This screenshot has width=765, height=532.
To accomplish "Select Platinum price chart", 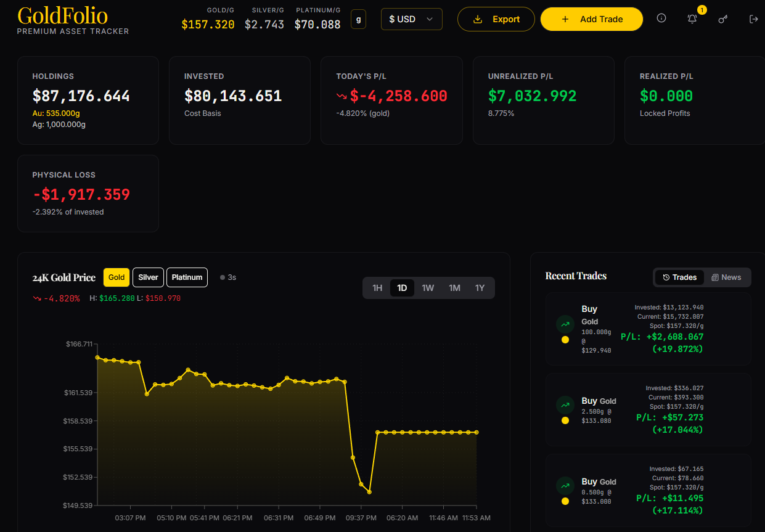I will [187, 277].
